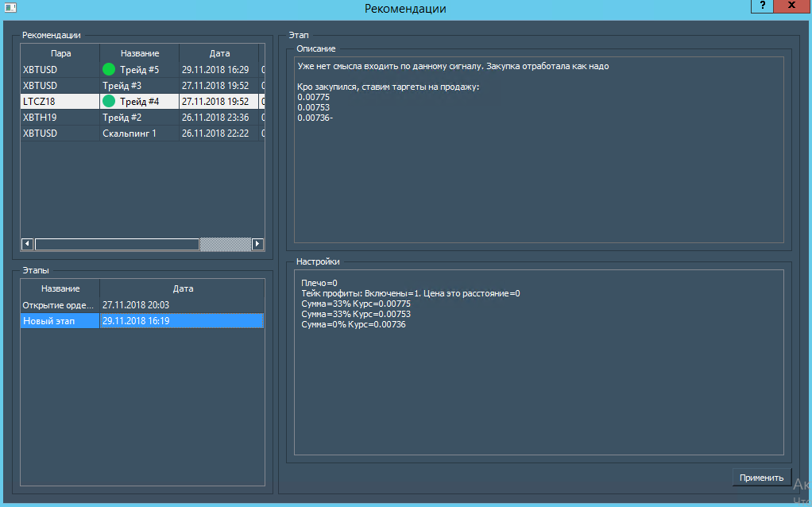Click left arrow of recommendations horizontal scrollbar
Screen dimensions: 812x507
click(x=27, y=244)
